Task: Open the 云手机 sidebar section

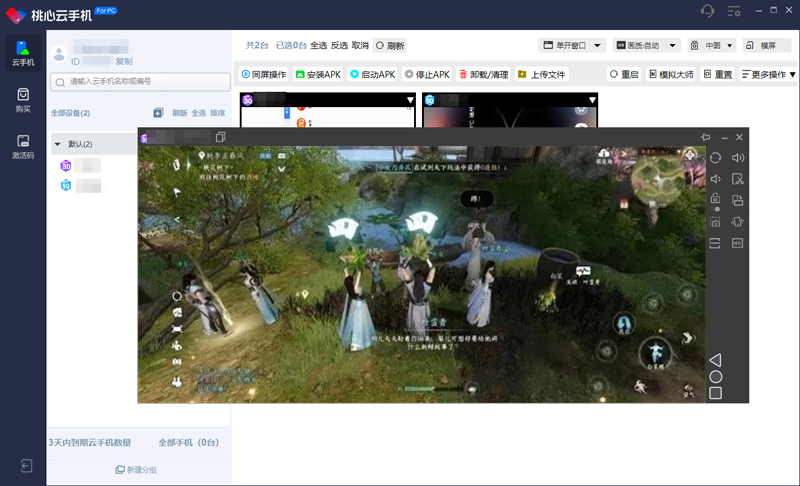Action: coord(23,53)
